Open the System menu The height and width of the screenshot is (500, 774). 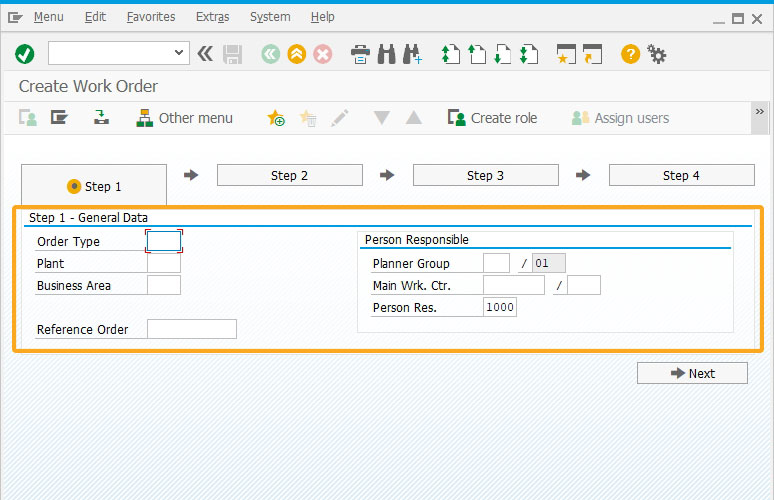click(x=270, y=17)
